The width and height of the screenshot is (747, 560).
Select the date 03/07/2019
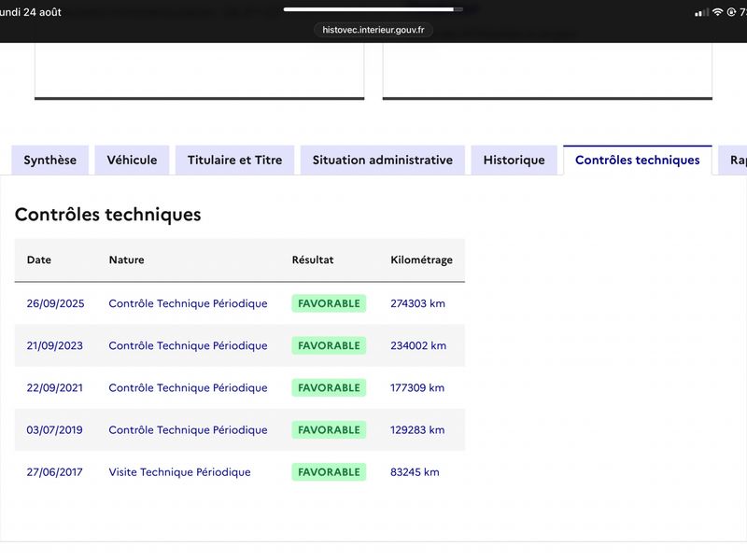pos(54,430)
